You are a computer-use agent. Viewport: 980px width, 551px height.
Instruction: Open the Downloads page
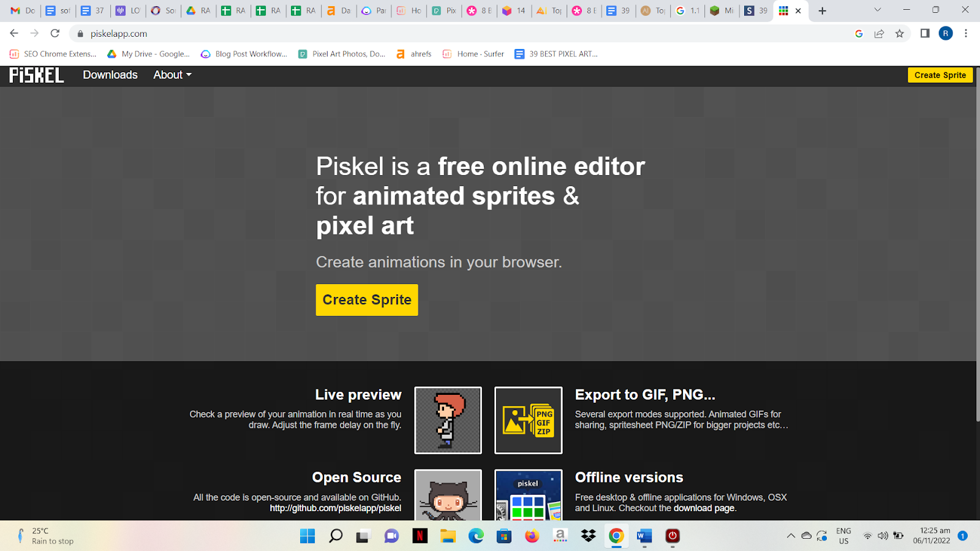click(x=110, y=75)
